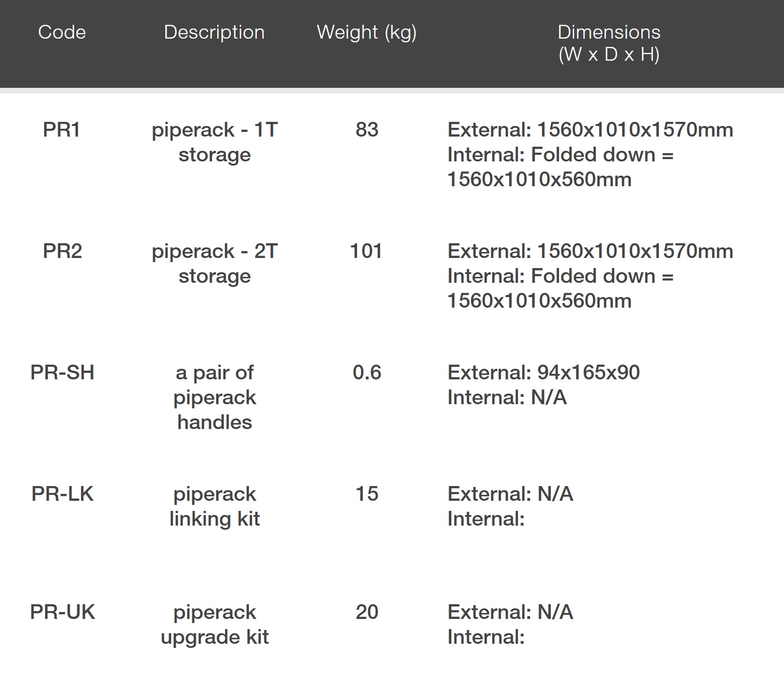Click the Dimensions (W x D x H) header
Image resolution: width=784 pixels, height=687 pixels.
click(x=609, y=43)
